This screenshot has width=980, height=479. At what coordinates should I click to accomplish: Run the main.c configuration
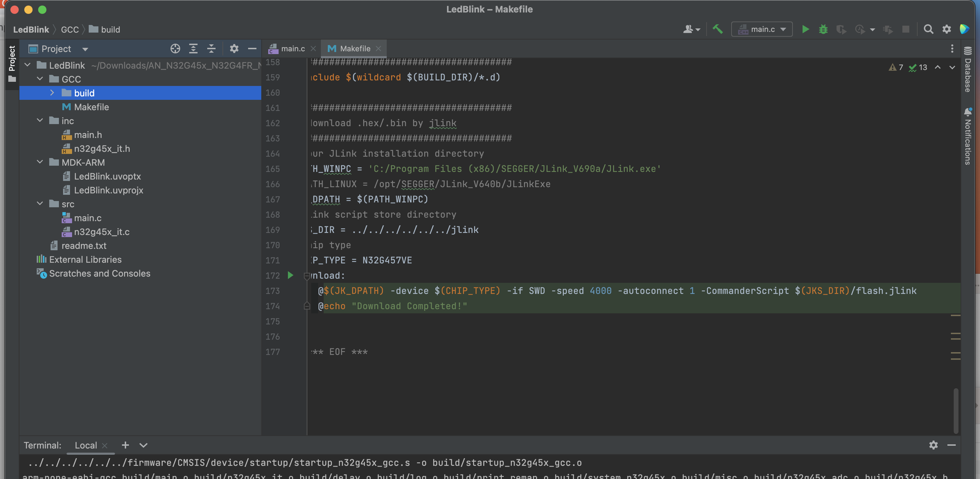click(805, 29)
